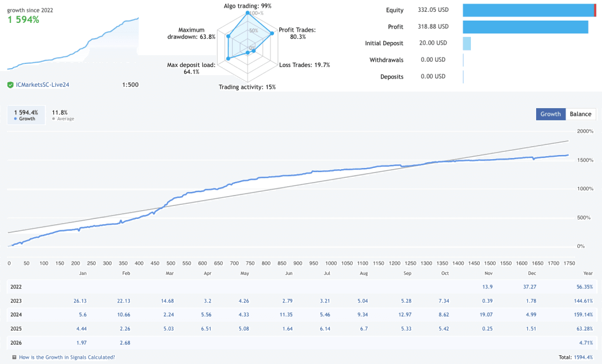Image resolution: width=602 pixels, height=364 pixels.
Task: Click 2023 yearly total 144.61%
Action: (x=583, y=301)
